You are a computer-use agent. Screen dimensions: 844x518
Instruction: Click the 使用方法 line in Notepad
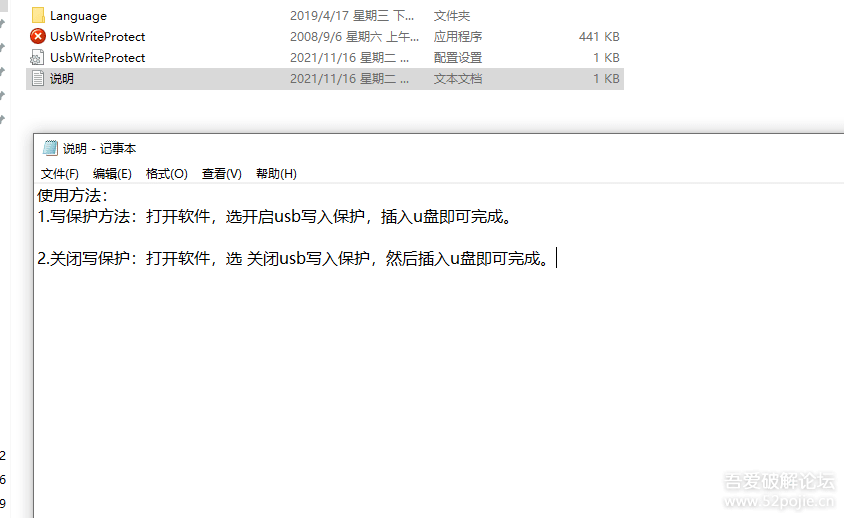pos(72,195)
